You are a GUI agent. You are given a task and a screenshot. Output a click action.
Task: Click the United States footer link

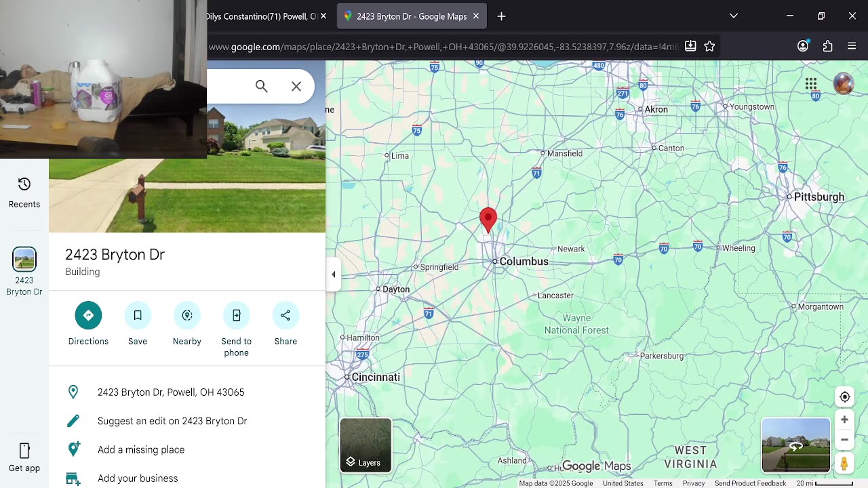(623, 483)
